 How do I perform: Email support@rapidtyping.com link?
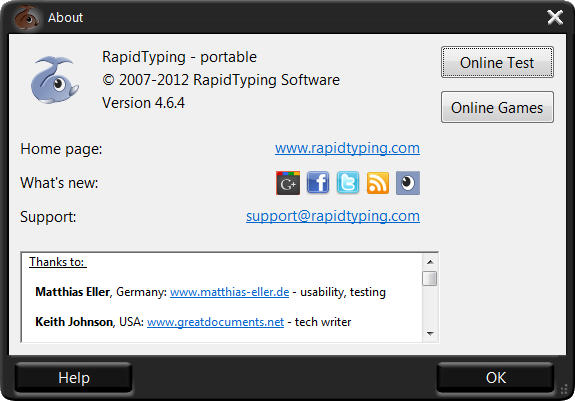pyautogui.click(x=333, y=216)
